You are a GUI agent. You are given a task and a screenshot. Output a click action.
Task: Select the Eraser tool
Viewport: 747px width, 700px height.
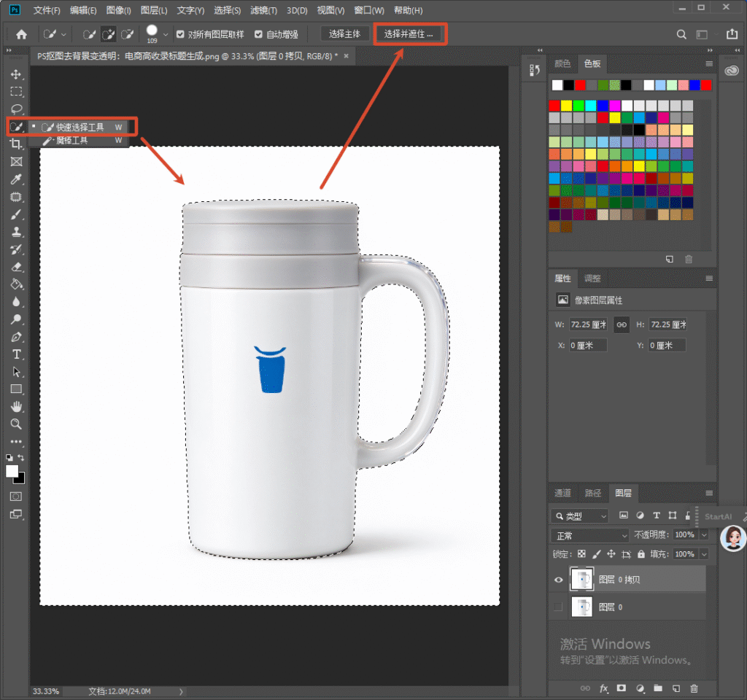click(16, 267)
